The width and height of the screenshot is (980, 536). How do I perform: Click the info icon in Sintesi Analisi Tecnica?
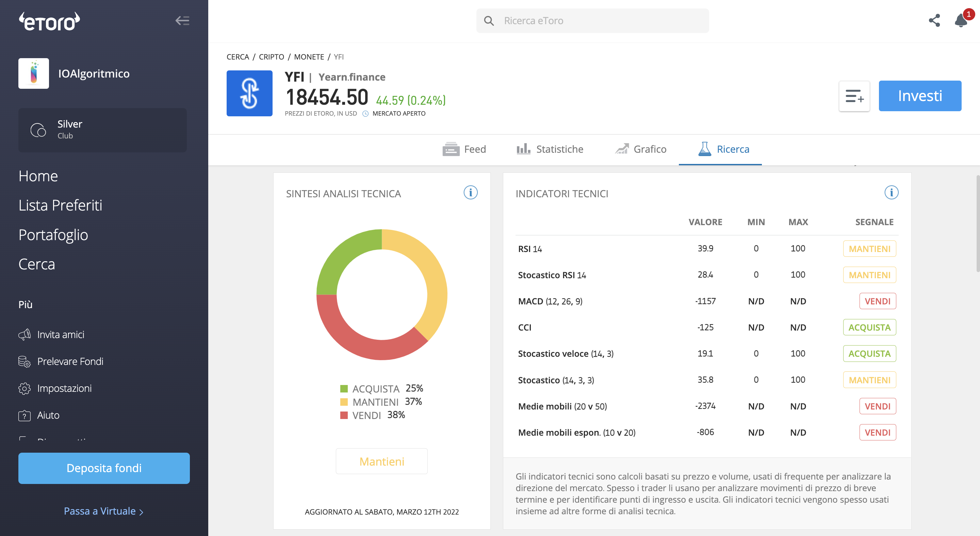coord(471,193)
